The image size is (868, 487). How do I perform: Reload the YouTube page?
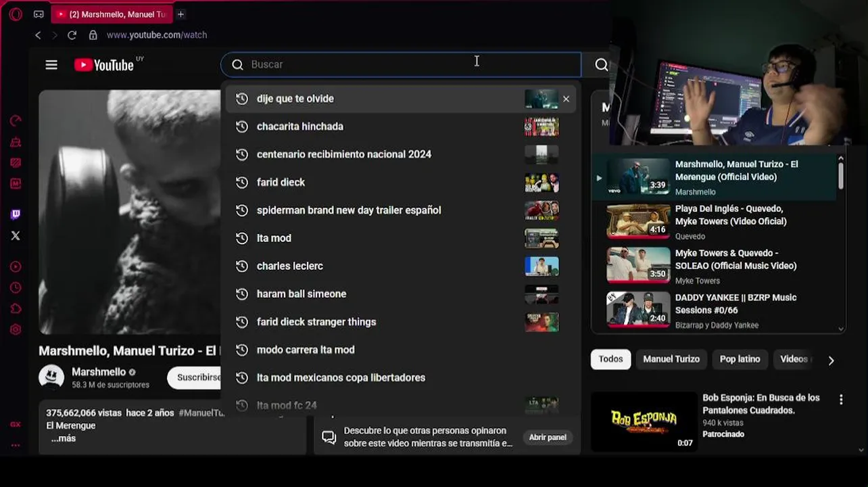[x=72, y=35]
